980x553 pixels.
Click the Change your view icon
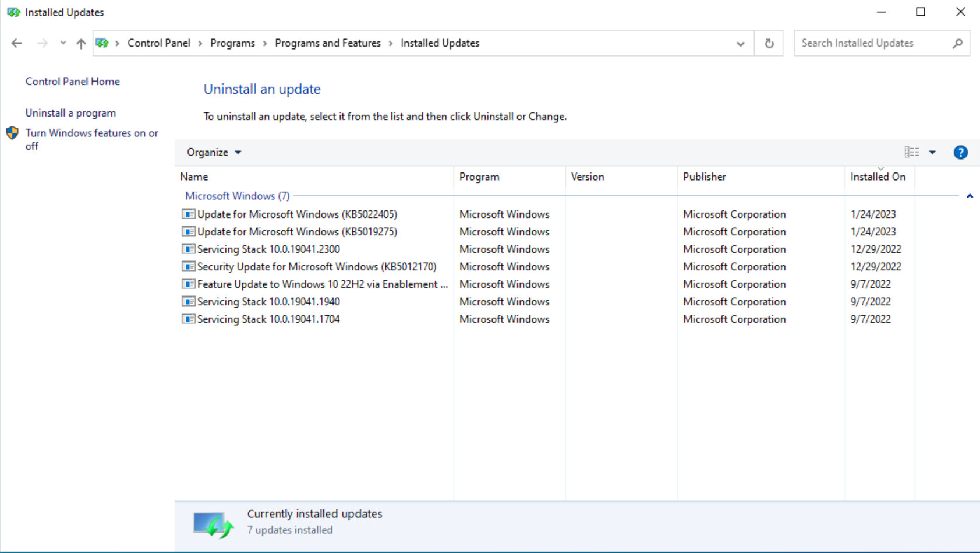pos(911,152)
